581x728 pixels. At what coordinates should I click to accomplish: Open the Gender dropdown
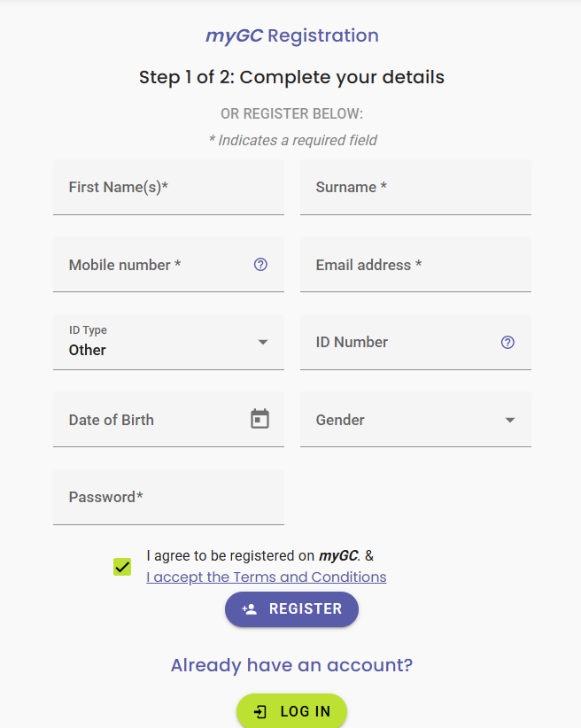[415, 420]
